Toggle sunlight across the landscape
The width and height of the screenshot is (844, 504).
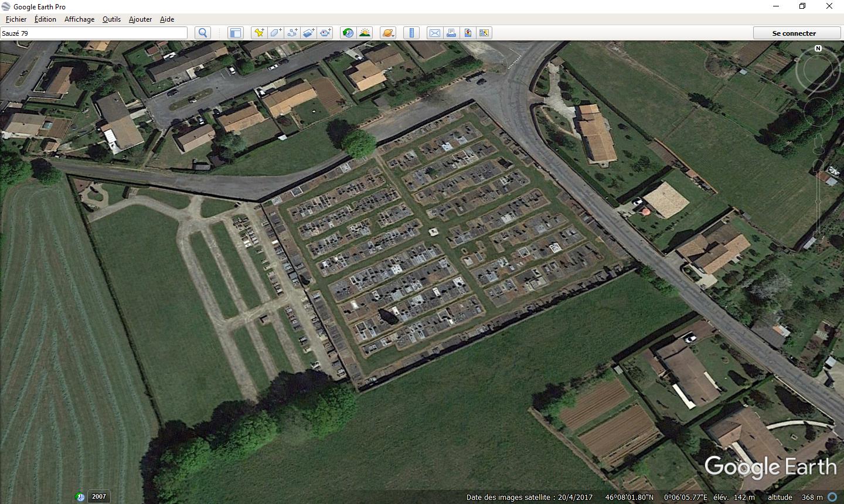point(365,33)
